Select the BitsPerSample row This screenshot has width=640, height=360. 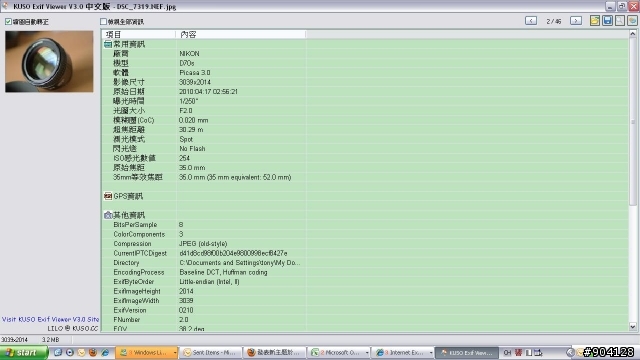pyautogui.click(x=365, y=224)
